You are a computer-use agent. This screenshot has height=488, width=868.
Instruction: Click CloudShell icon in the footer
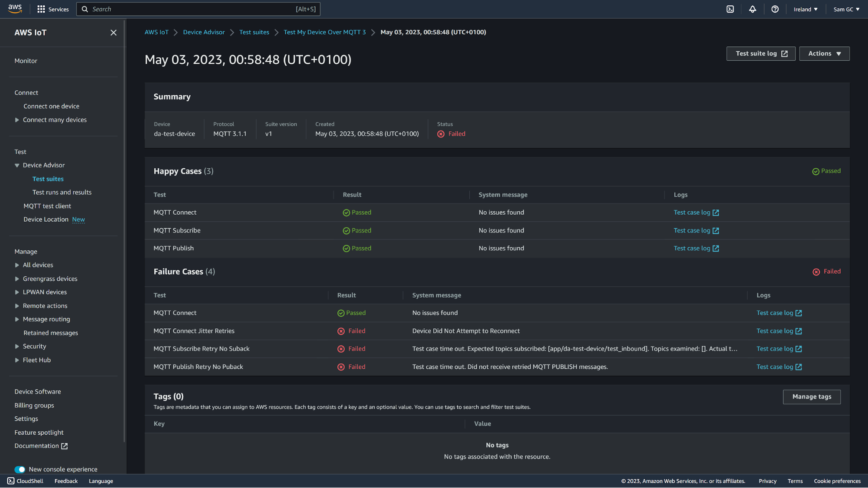[x=11, y=481]
